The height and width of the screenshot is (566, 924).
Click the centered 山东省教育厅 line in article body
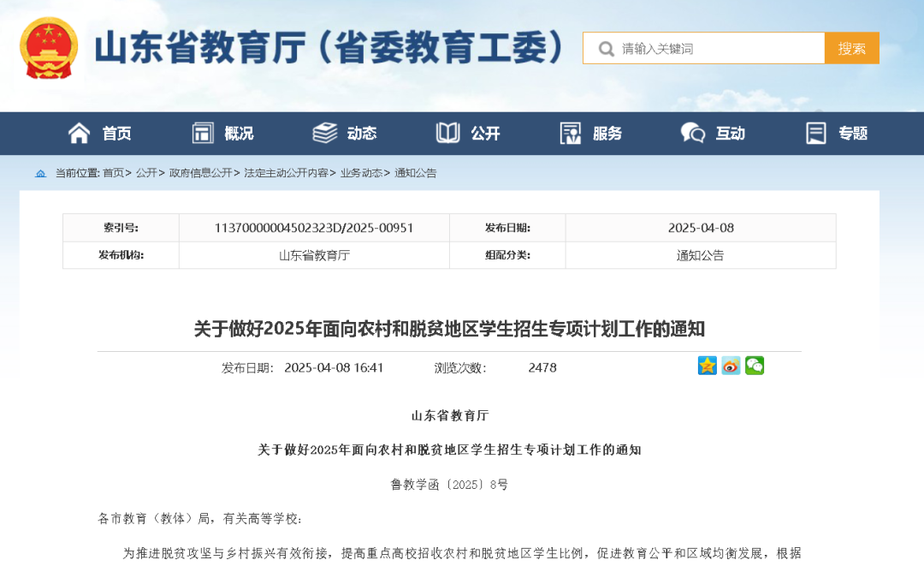coord(450,415)
